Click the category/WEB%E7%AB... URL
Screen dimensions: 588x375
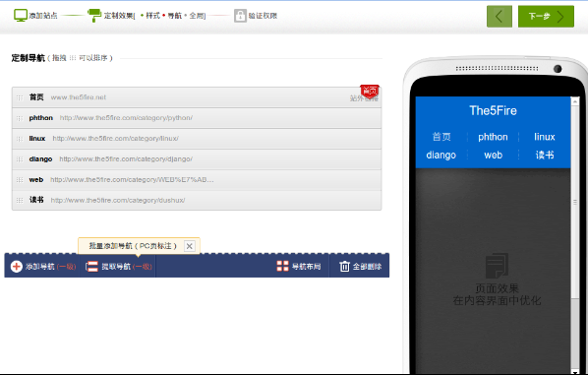tap(132, 180)
